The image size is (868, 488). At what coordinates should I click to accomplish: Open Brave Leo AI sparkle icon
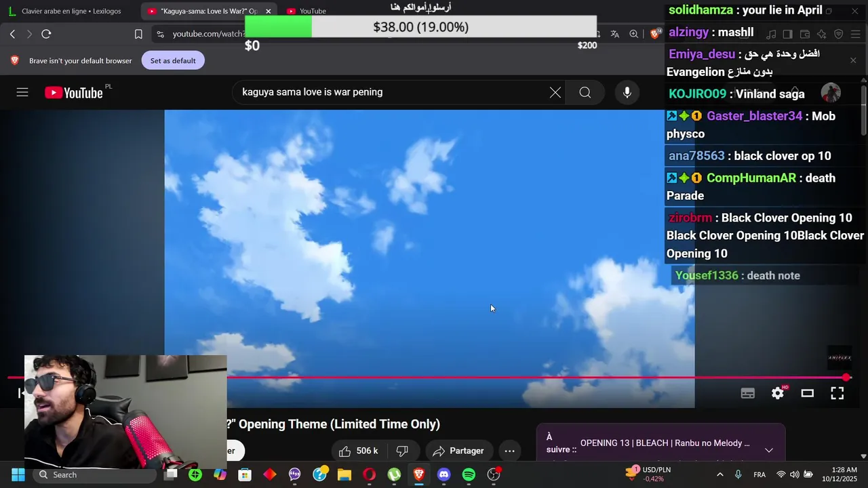(821, 34)
